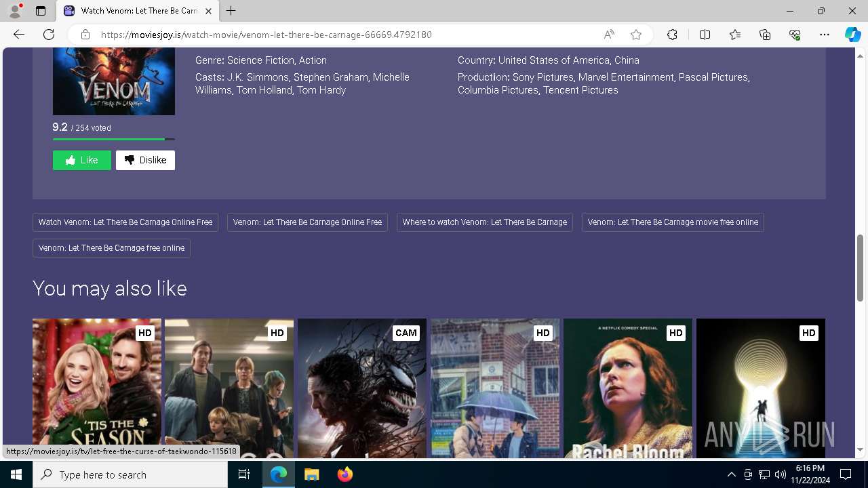Click the green Like button
The height and width of the screenshot is (488, 868).
(82, 160)
